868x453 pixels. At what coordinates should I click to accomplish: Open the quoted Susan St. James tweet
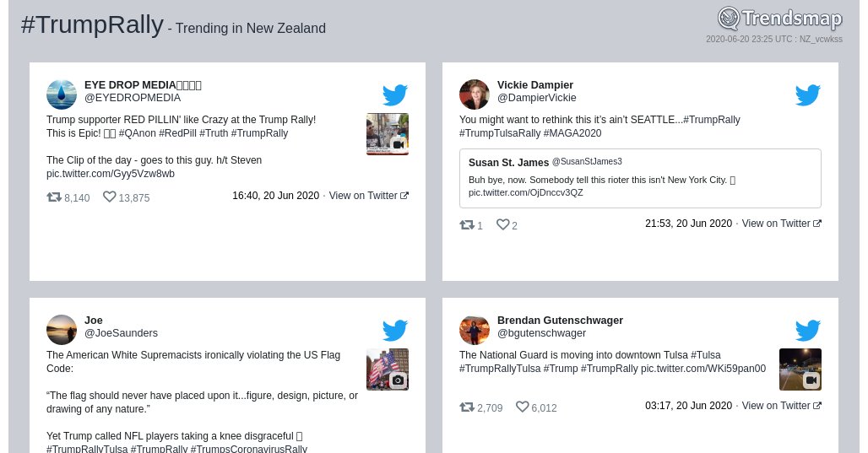click(x=641, y=178)
